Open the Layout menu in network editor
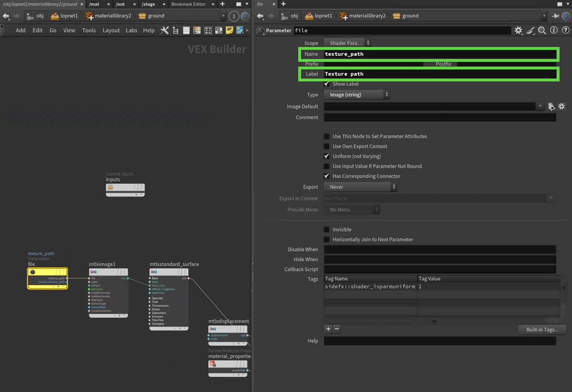 pyautogui.click(x=111, y=30)
